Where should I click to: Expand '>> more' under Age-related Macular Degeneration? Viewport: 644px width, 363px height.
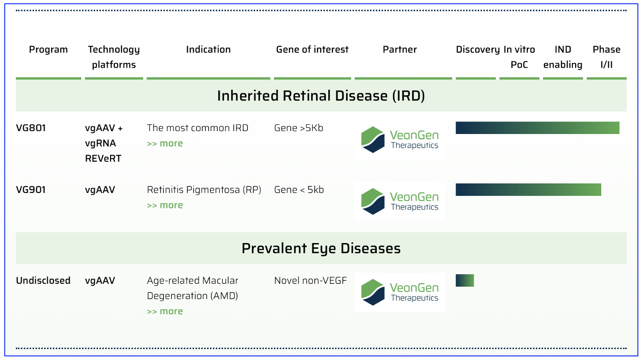click(165, 312)
